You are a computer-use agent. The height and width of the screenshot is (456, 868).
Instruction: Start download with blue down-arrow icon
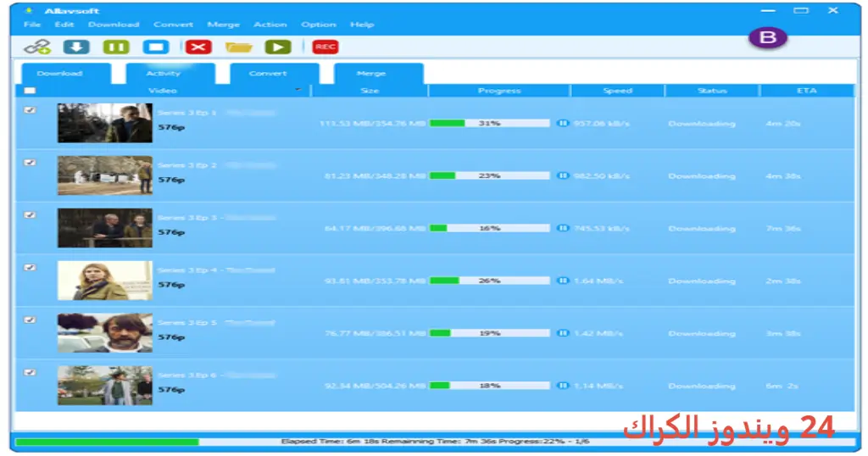click(76, 47)
